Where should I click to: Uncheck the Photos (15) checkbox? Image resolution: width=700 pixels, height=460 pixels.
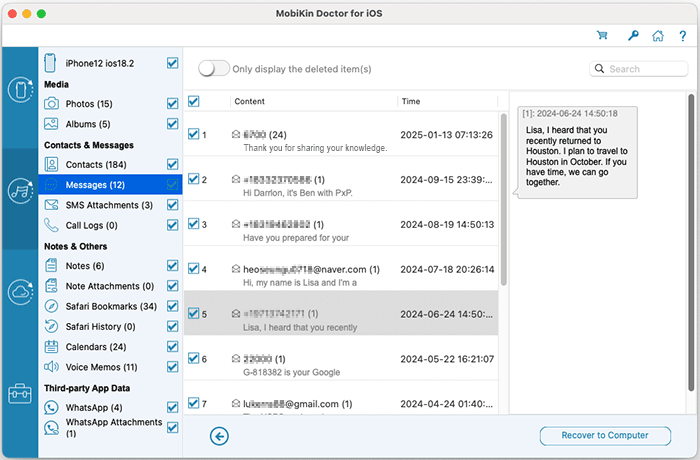point(172,104)
